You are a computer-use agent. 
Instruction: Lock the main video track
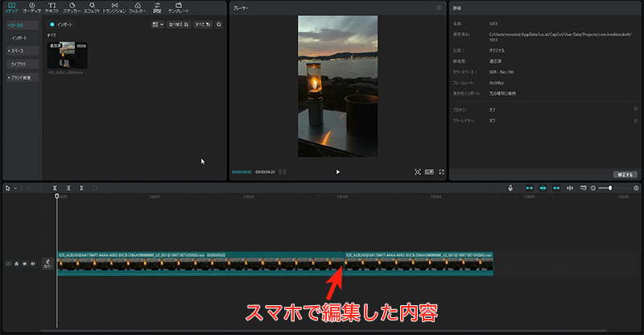coord(16,264)
